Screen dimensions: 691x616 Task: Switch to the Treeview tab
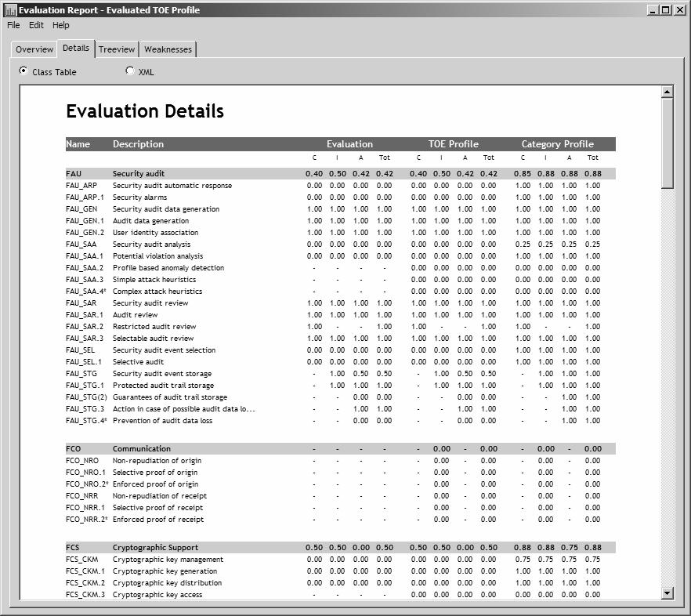(x=117, y=49)
